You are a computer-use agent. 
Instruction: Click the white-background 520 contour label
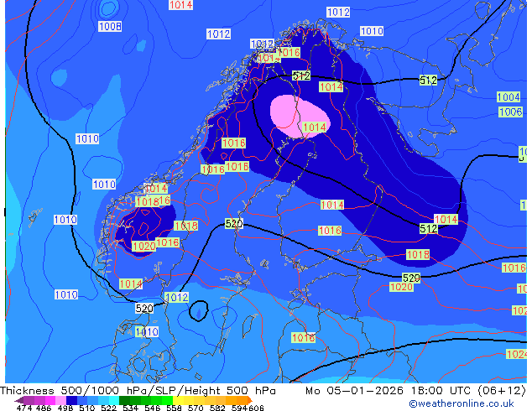144,309
